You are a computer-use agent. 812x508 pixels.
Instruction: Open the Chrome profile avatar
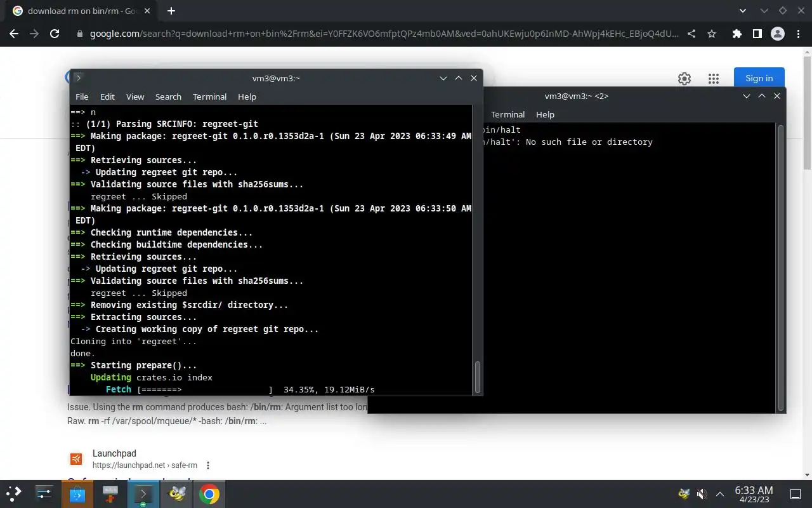pyautogui.click(x=778, y=34)
